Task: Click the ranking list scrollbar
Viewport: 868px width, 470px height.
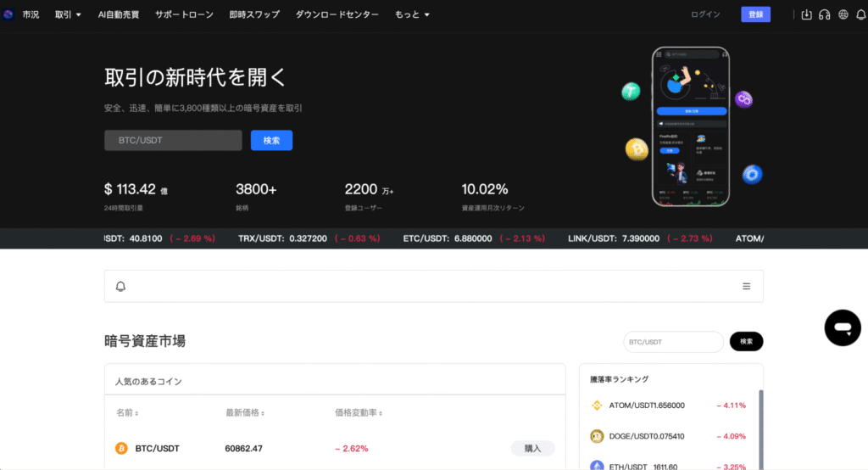Action: 760,429
